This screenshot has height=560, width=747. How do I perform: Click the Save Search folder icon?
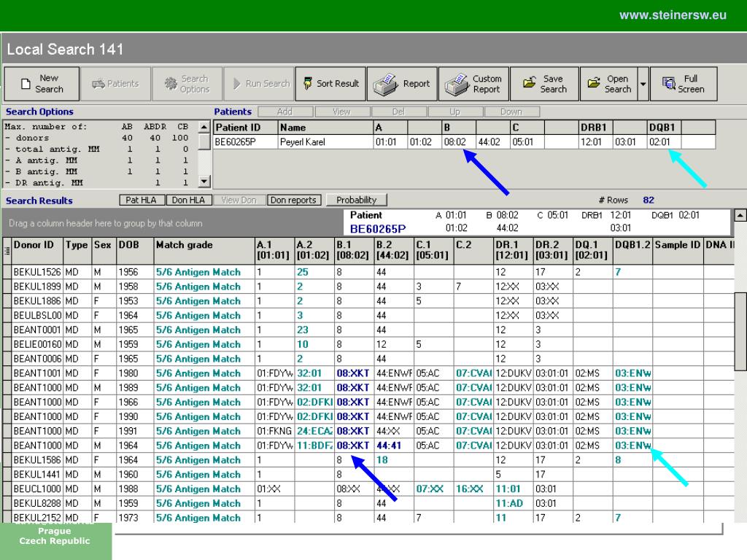tap(530, 84)
